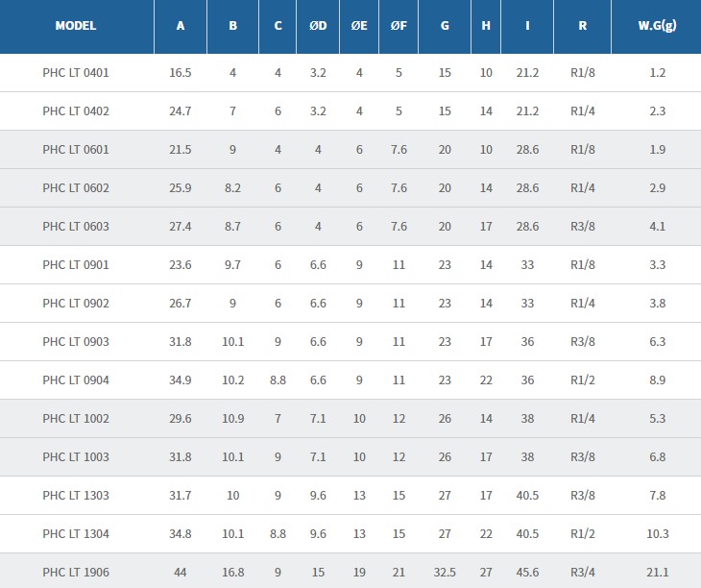Select the PHC LT 1002 model cell
This screenshot has width=701, height=588.
(x=76, y=419)
